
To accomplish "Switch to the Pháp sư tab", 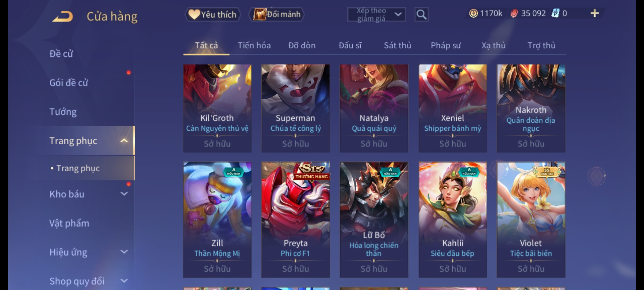I will point(446,45).
